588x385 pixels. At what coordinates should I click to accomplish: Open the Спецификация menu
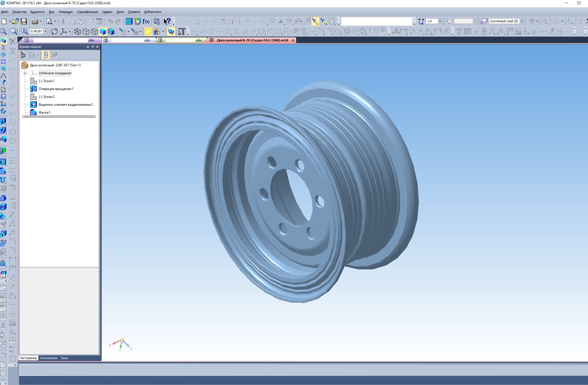point(87,12)
